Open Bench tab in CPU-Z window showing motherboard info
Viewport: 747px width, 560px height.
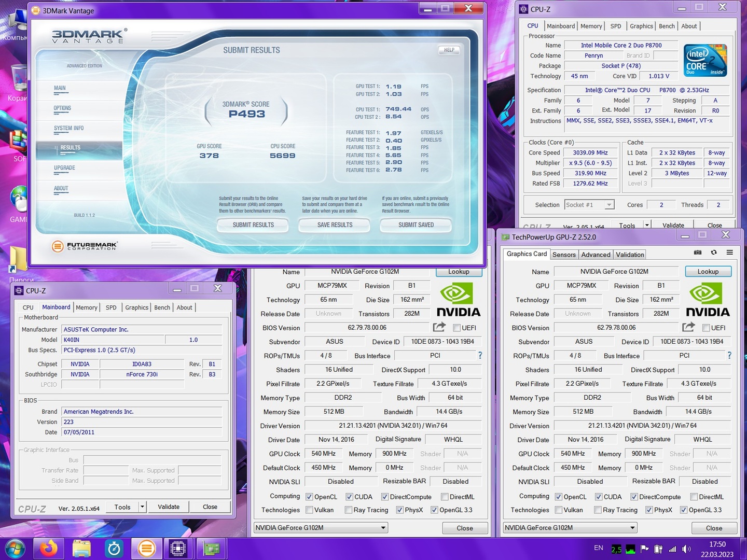(162, 307)
